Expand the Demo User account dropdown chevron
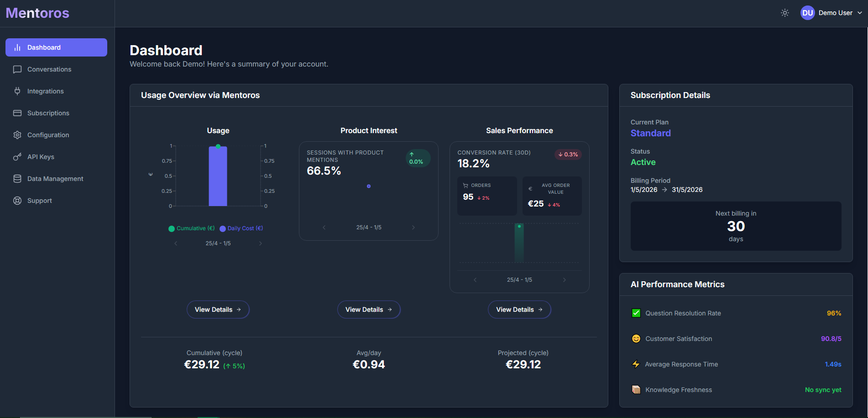Image resolution: width=868 pixels, height=418 pixels. (x=860, y=13)
